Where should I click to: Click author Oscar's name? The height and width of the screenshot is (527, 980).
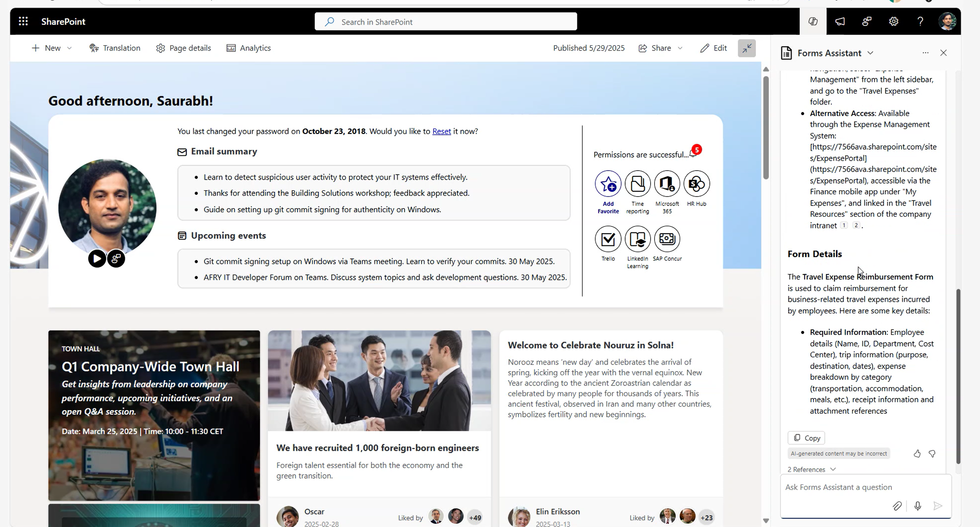[x=314, y=511]
